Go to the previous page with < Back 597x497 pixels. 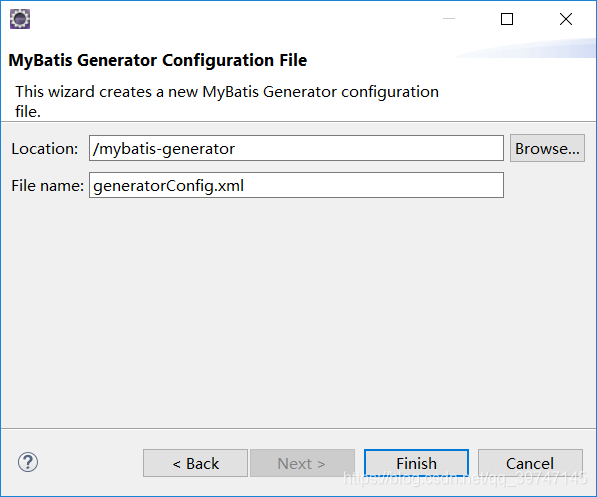pyautogui.click(x=195, y=463)
